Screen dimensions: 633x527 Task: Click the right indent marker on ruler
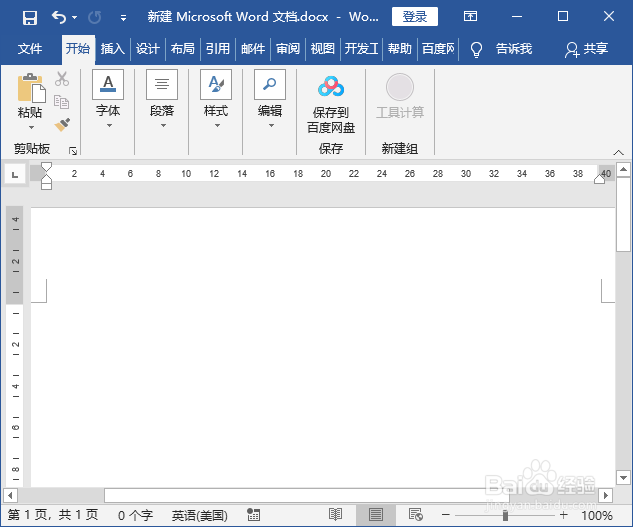click(599, 179)
